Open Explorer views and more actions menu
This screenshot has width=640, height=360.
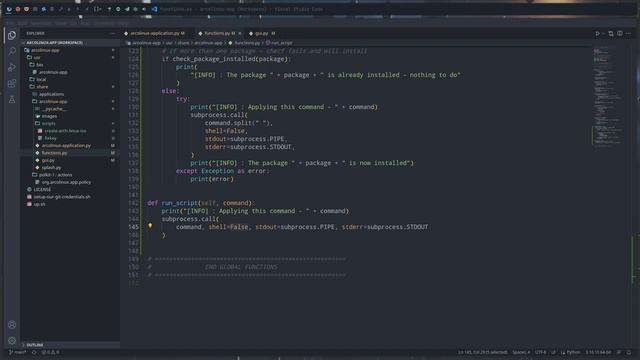[112, 33]
